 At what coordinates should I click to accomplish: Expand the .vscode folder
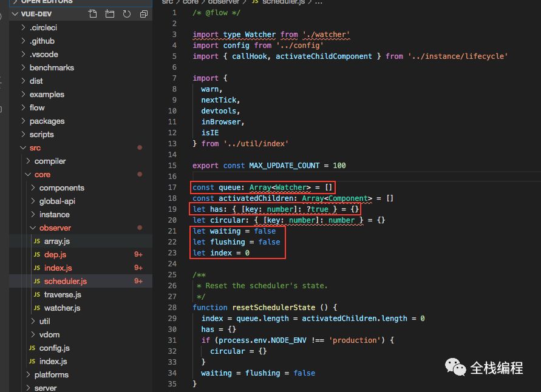pyautogui.click(x=23, y=54)
